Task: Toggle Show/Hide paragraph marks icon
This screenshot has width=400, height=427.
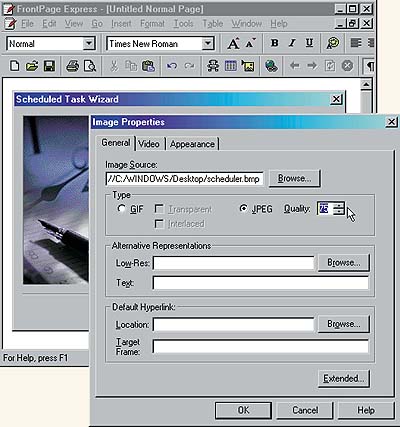Action: tap(369, 66)
